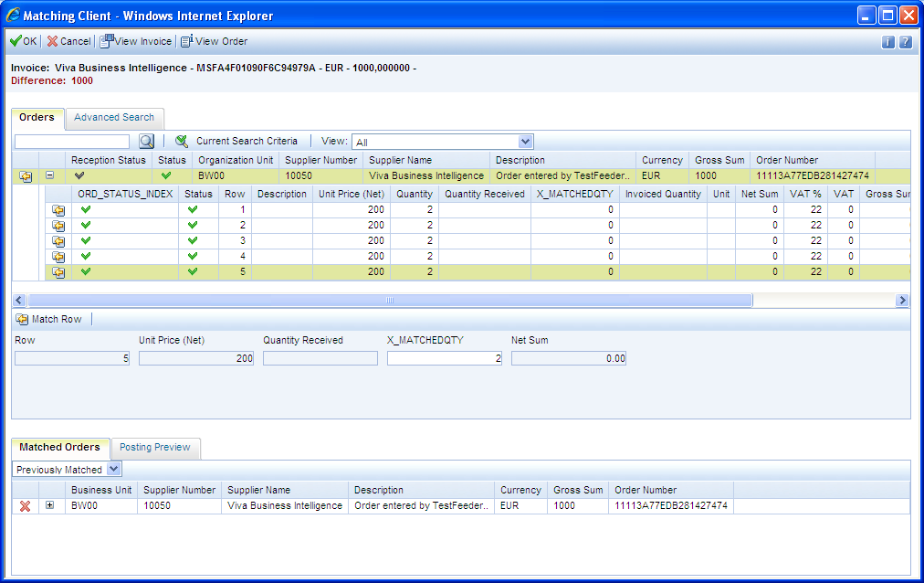924x583 pixels.
Task: Click the magnifier search icon
Action: [x=146, y=141]
